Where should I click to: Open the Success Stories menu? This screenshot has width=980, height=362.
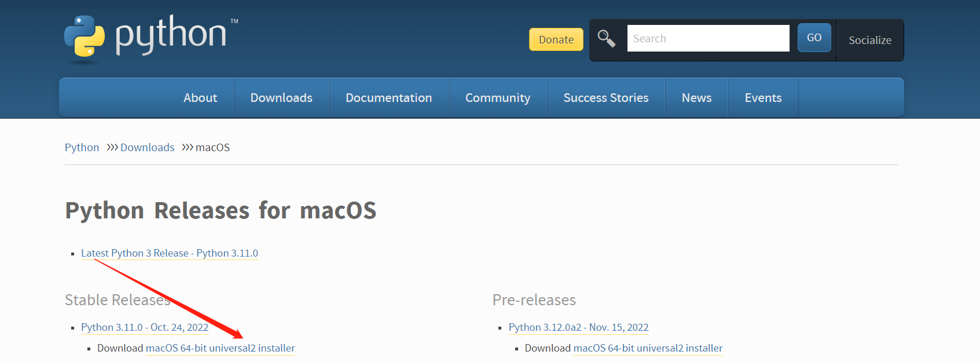[606, 98]
